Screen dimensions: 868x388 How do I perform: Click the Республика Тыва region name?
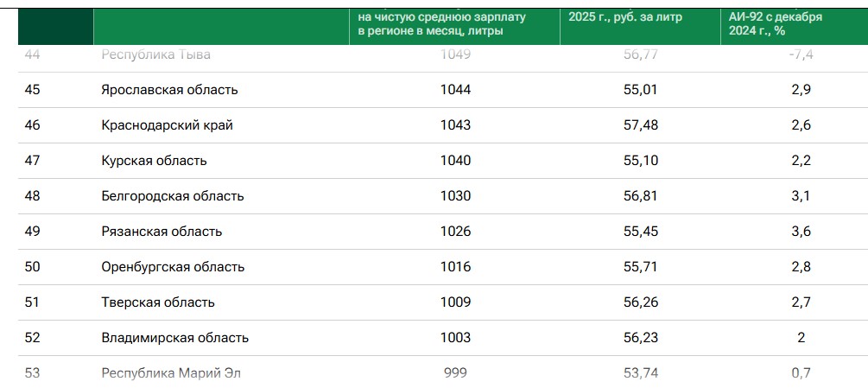(156, 55)
